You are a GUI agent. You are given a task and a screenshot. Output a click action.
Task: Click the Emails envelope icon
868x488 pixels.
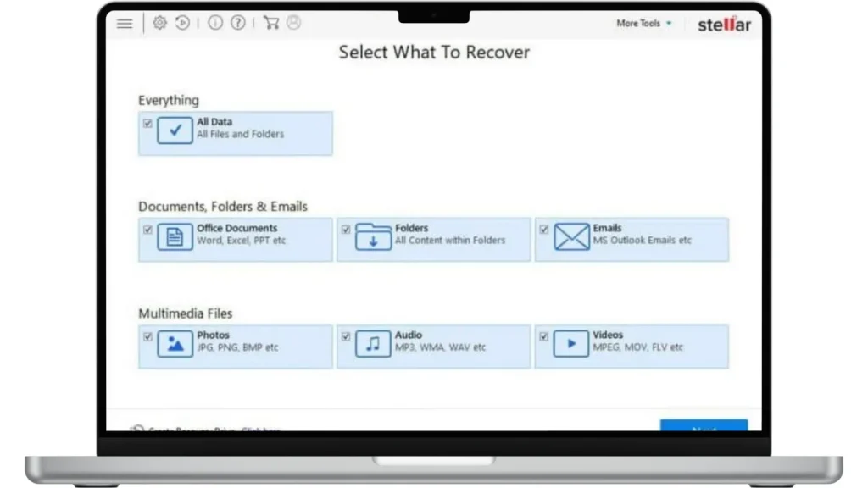coord(571,237)
